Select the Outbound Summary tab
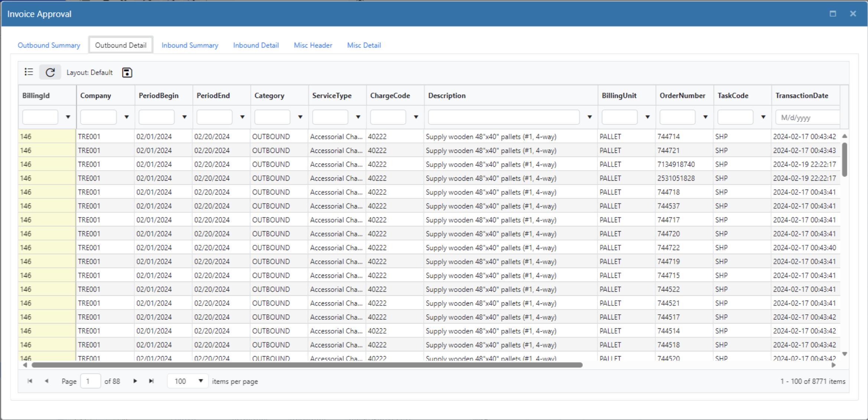 point(49,45)
